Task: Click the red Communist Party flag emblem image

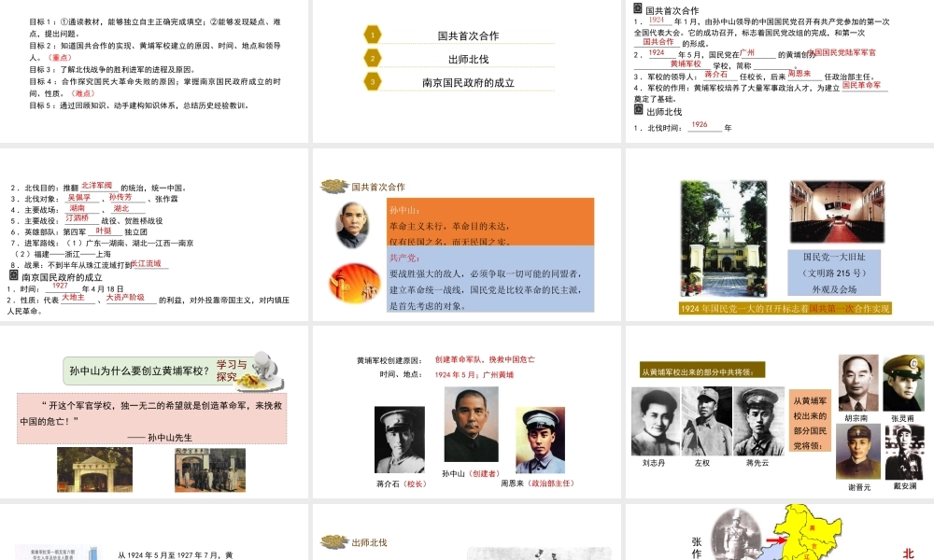Action: 355,283
